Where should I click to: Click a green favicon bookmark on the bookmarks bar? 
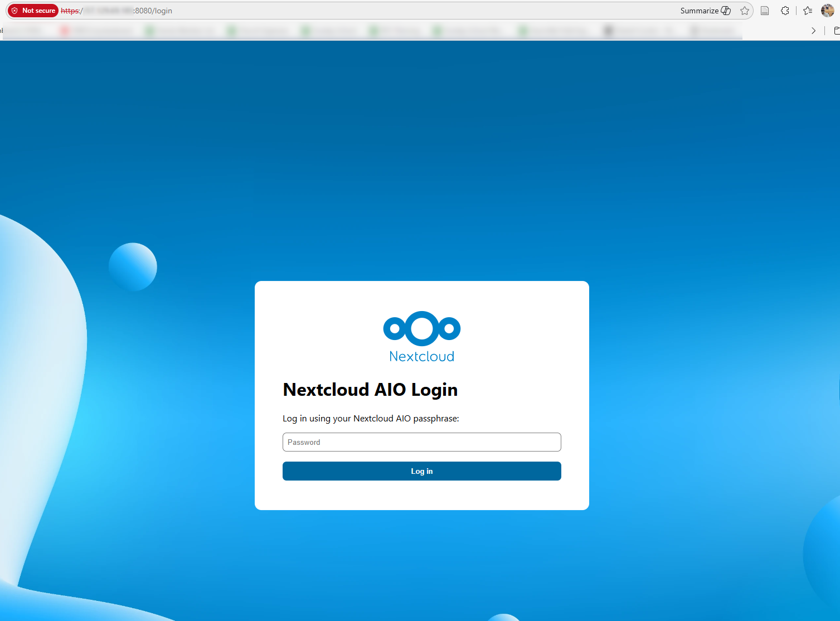tap(178, 31)
